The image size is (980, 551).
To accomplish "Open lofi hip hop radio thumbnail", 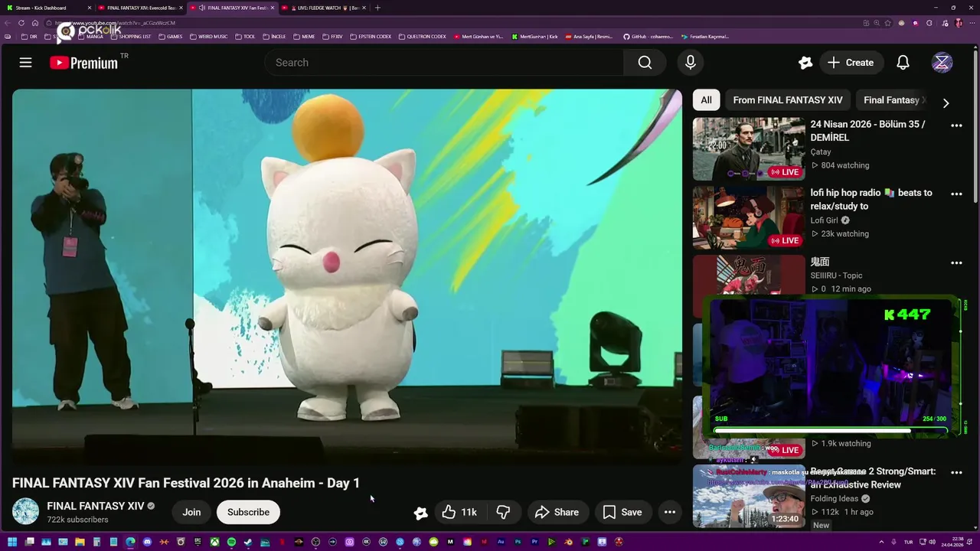I will tap(749, 217).
